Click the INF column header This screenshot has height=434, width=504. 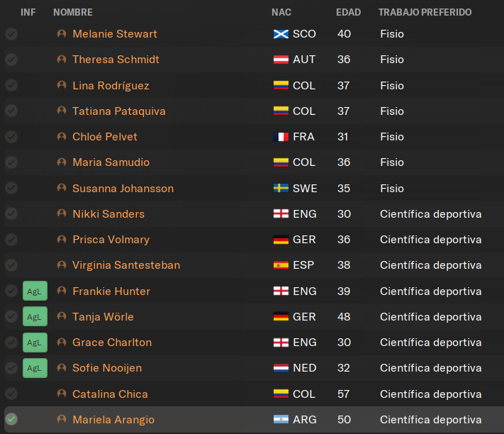point(28,13)
